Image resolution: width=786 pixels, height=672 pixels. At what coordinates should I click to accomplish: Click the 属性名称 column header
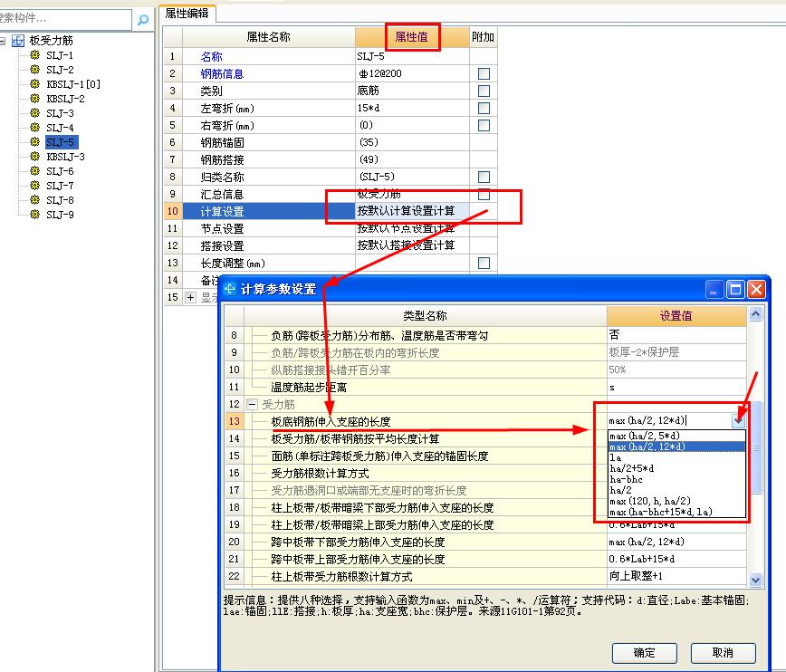(x=269, y=36)
